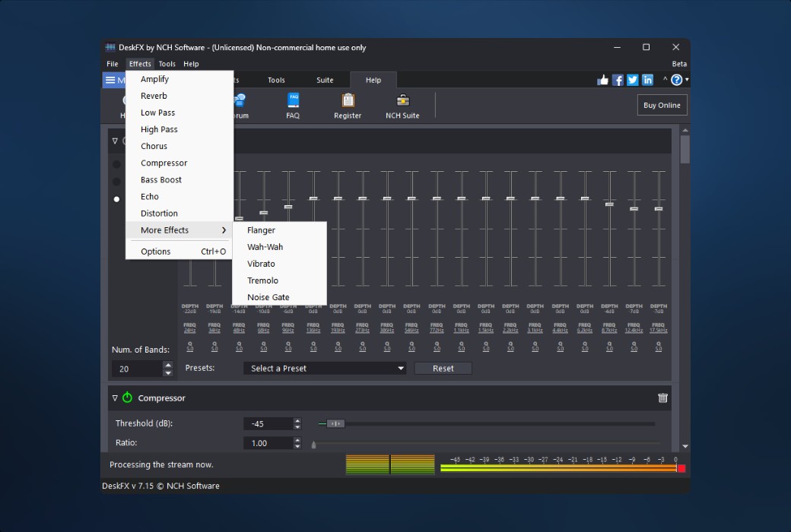Viewport: 791px width, 532px height.
Task: Toggle the Compressor power button
Action: pos(128,397)
